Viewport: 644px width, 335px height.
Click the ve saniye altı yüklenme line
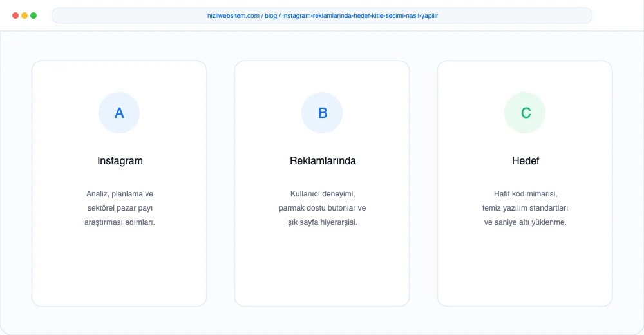coord(526,222)
